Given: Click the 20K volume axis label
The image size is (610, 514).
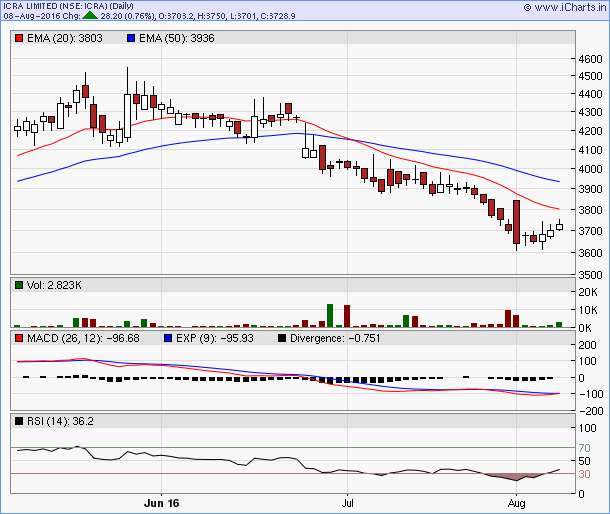Looking at the screenshot, I should (x=588, y=292).
